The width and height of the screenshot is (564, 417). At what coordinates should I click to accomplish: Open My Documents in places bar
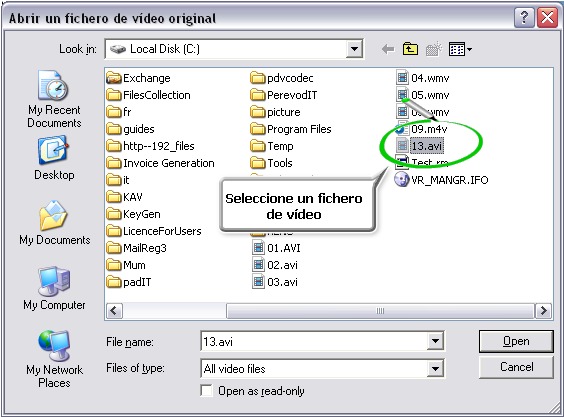coord(54,223)
